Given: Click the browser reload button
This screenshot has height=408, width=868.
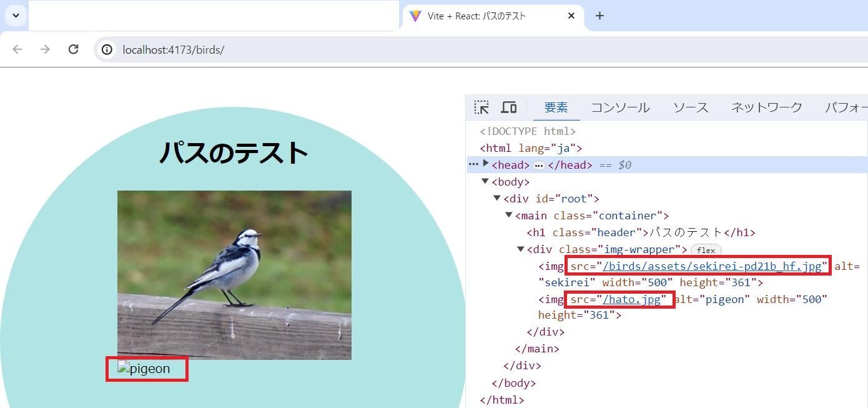Looking at the screenshot, I should (x=73, y=49).
